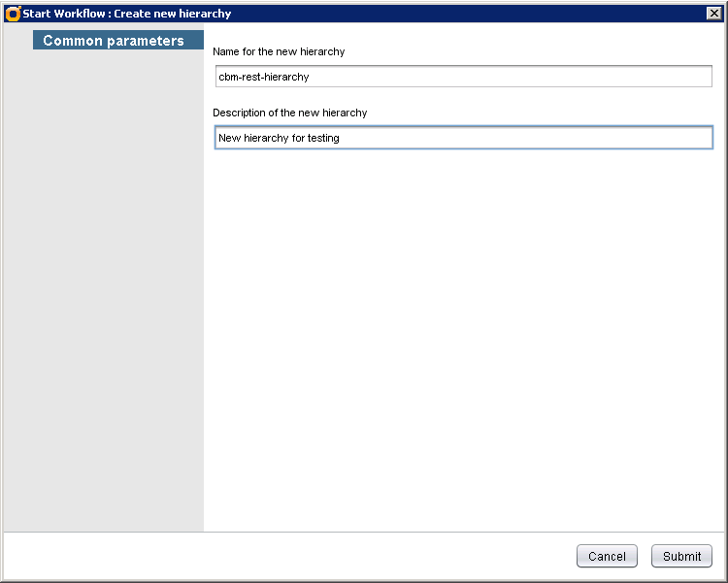Viewport: 728px width, 583px height.
Task: Click the 'New hierarchy for testing' text
Action: click(x=279, y=138)
